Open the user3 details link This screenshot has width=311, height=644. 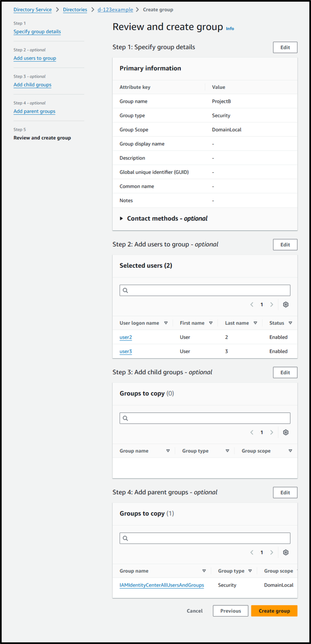click(125, 351)
